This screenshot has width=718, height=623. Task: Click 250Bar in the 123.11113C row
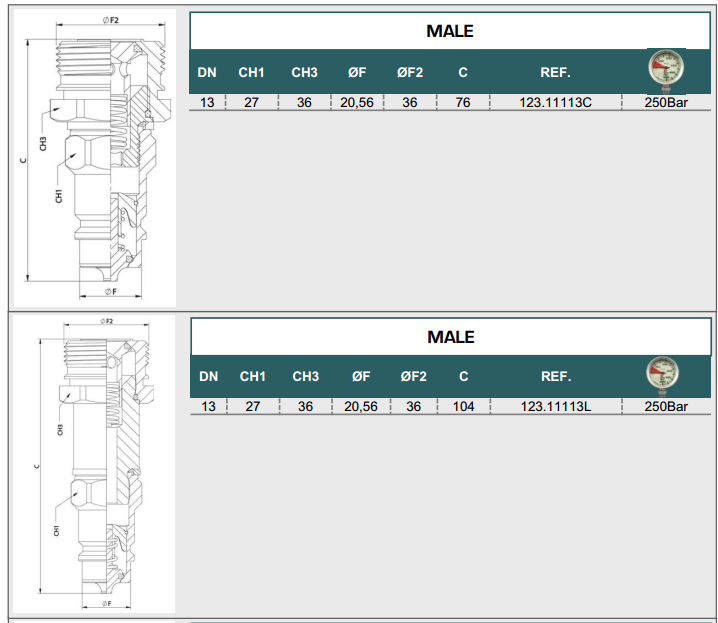[666, 102]
